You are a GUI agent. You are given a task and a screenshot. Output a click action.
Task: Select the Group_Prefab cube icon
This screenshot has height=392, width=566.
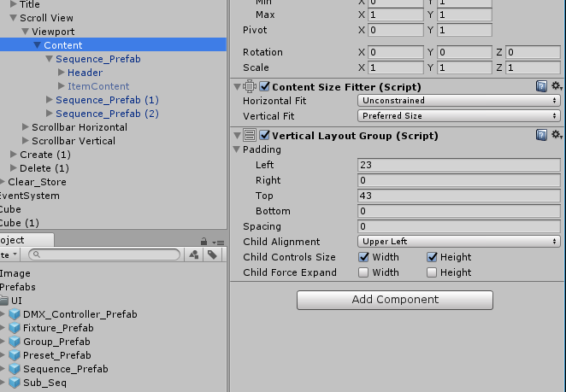15,342
